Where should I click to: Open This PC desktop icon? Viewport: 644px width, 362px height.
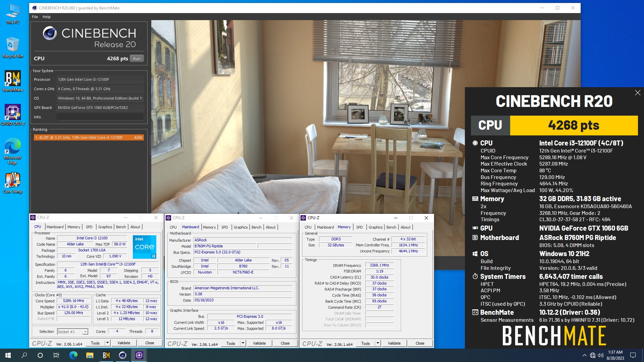point(13,14)
